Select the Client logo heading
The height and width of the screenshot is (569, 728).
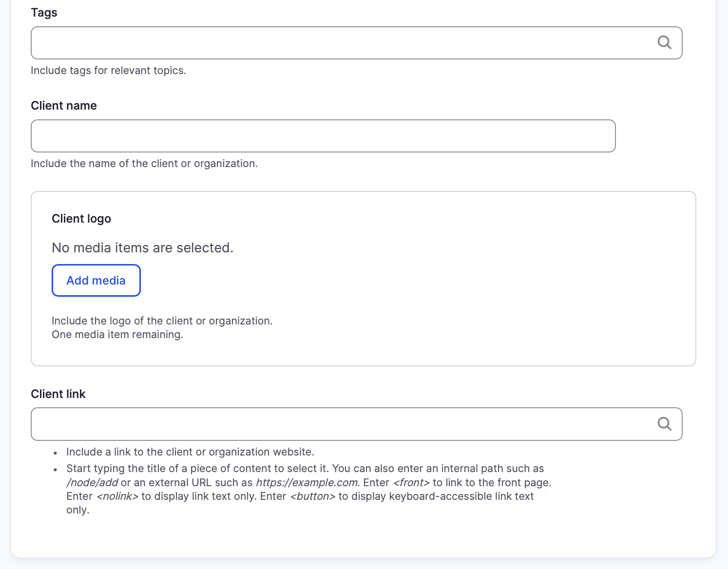pos(81,219)
